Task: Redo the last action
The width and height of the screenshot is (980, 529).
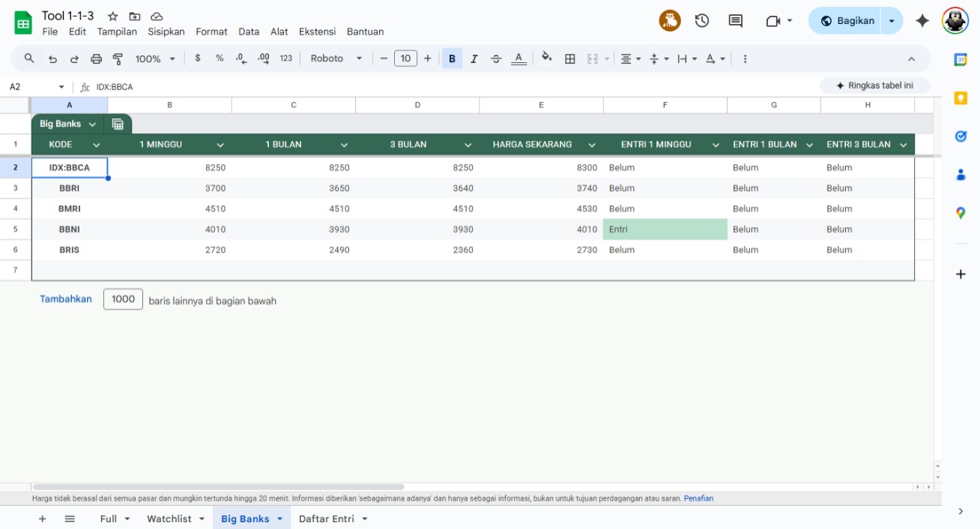Action: [74, 58]
